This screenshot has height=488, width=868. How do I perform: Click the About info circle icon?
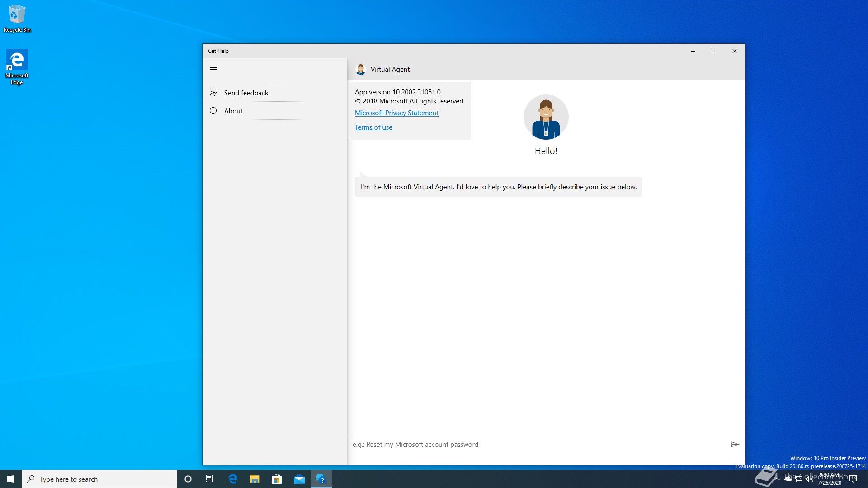[213, 111]
